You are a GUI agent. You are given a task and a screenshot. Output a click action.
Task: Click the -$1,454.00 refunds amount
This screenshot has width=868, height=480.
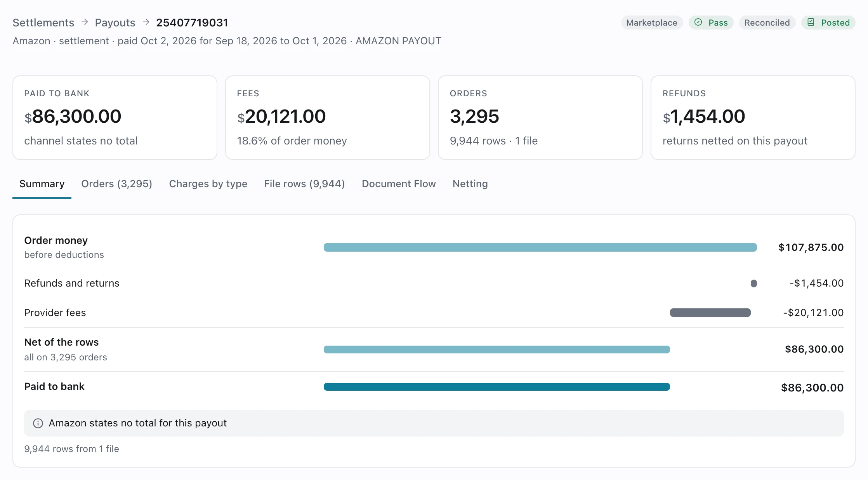[x=816, y=283]
